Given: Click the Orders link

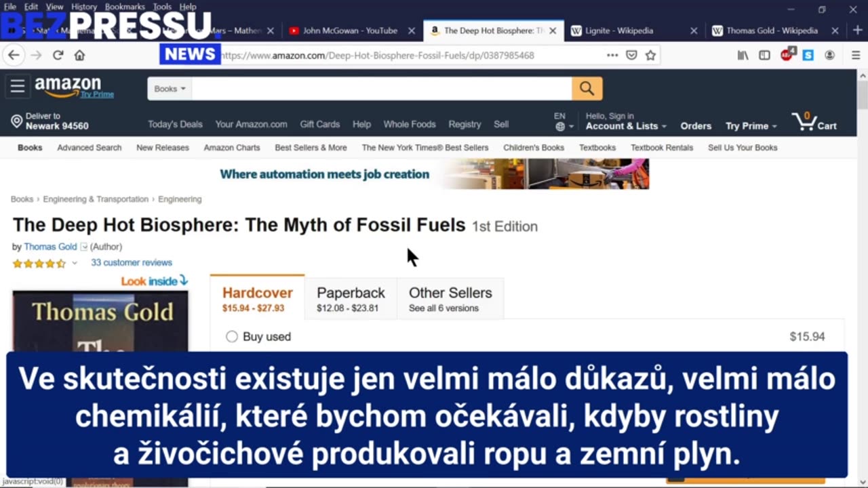Looking at the screenshot, I should pyautogui.click(x=696, y=126).
